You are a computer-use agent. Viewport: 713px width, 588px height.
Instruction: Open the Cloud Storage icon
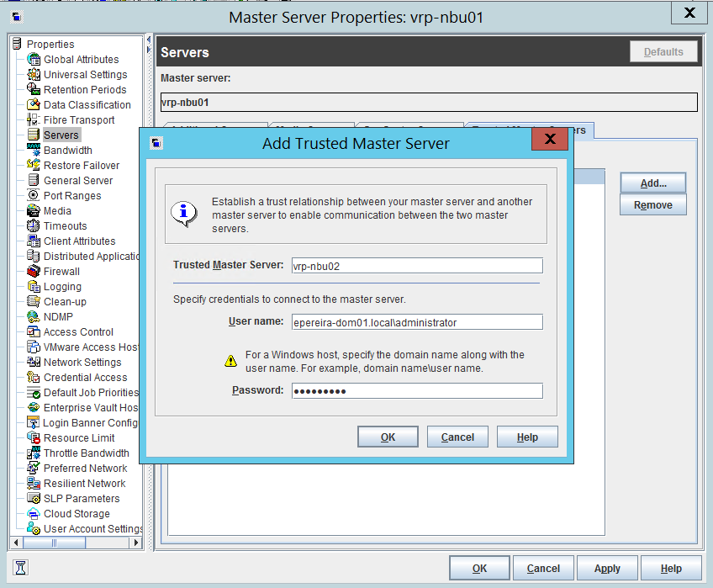(x=34, y=513)
